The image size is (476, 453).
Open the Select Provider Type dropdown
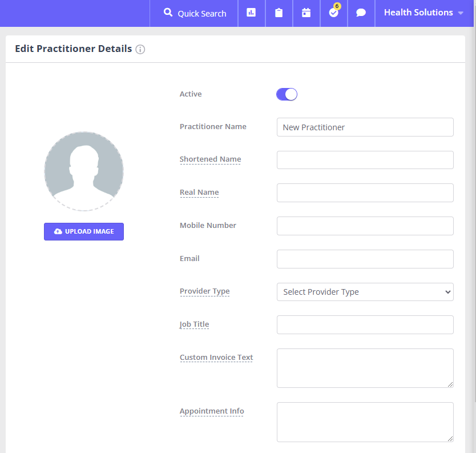[365, 292]
